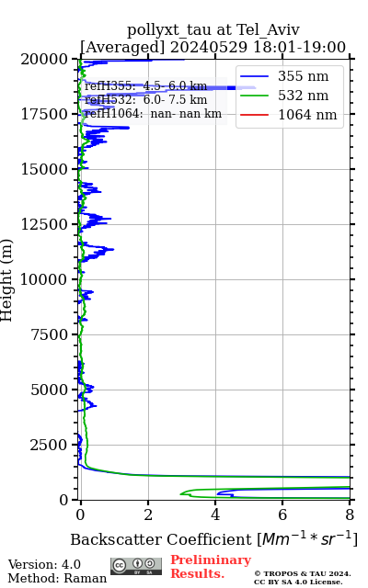Screen dimensions: 368x588
Task: Click the Method: Raman text
Action: [57, 578]
